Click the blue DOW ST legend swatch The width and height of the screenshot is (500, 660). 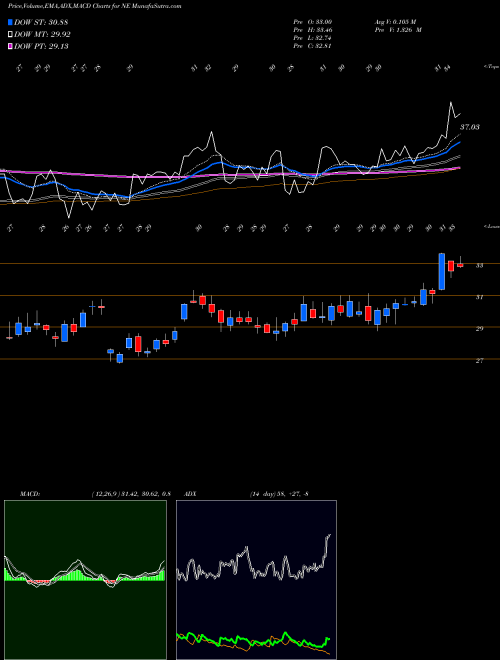pos(11,22)
